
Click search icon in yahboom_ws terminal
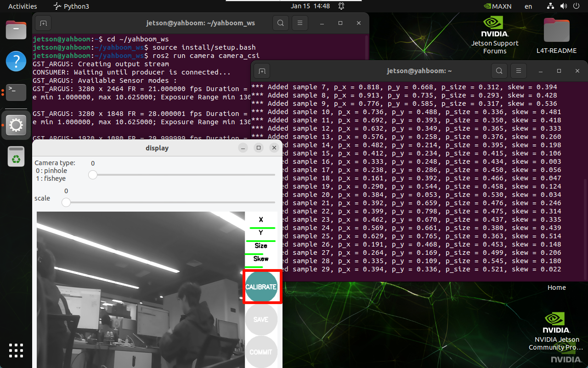281,23
